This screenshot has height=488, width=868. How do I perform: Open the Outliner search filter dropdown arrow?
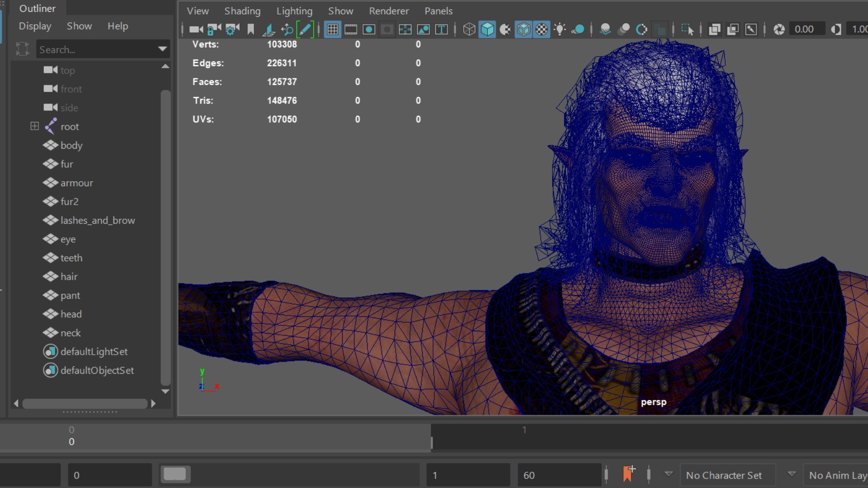point(162,49)
